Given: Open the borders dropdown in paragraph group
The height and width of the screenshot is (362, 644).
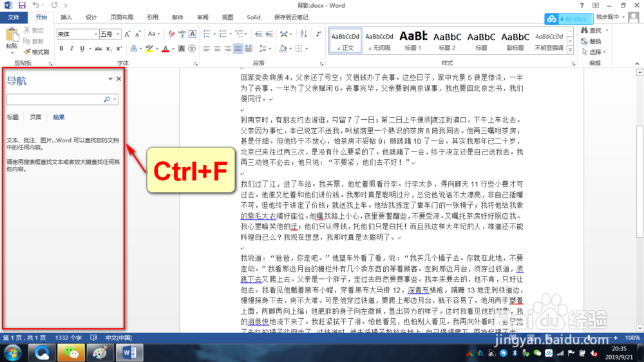Looking at the screenshot, I should (x=307, y=49).
